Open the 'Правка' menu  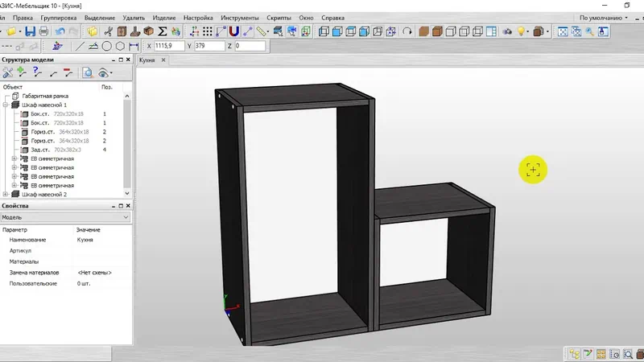pyautogui.click(x=23, y=18)
